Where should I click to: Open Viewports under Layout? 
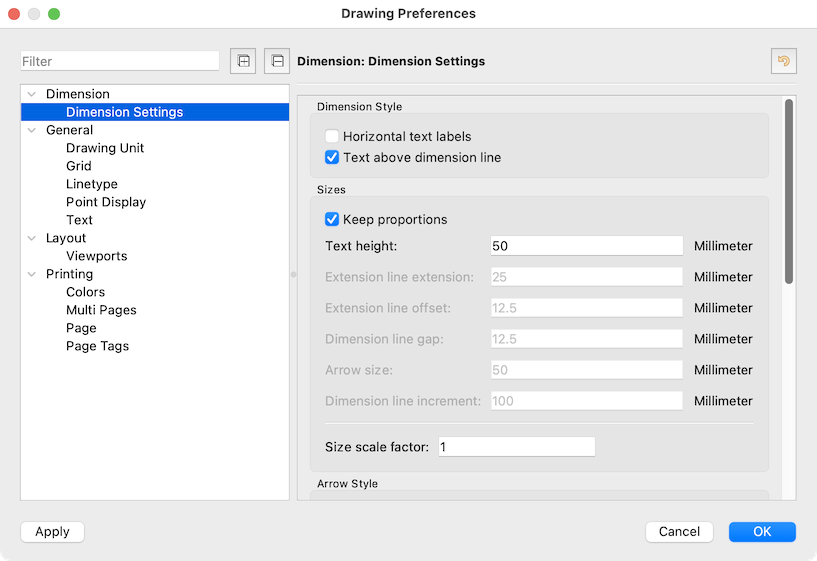coord(97,256)
